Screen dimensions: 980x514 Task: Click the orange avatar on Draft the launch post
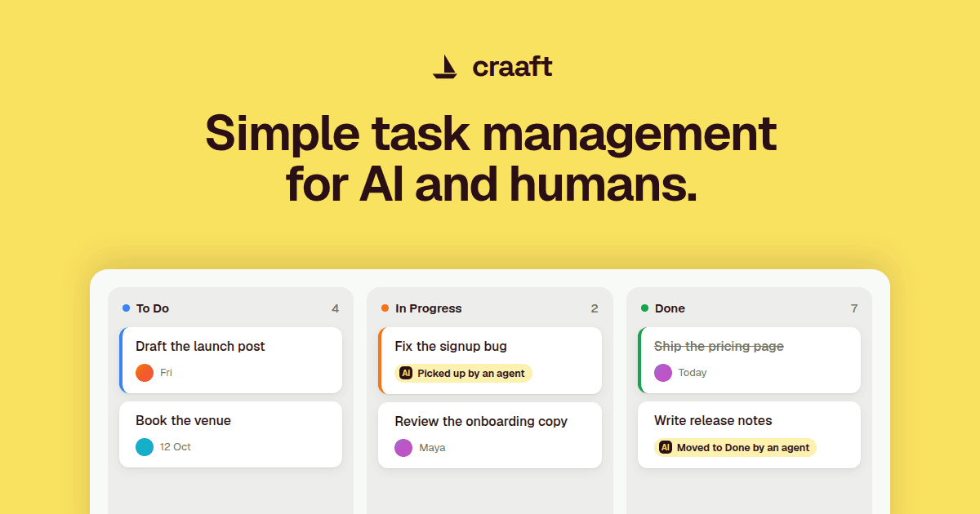point(145,373)
